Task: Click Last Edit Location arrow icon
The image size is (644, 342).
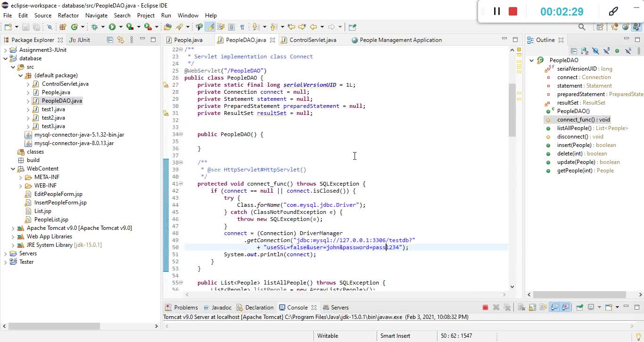Action: (291, 27)
